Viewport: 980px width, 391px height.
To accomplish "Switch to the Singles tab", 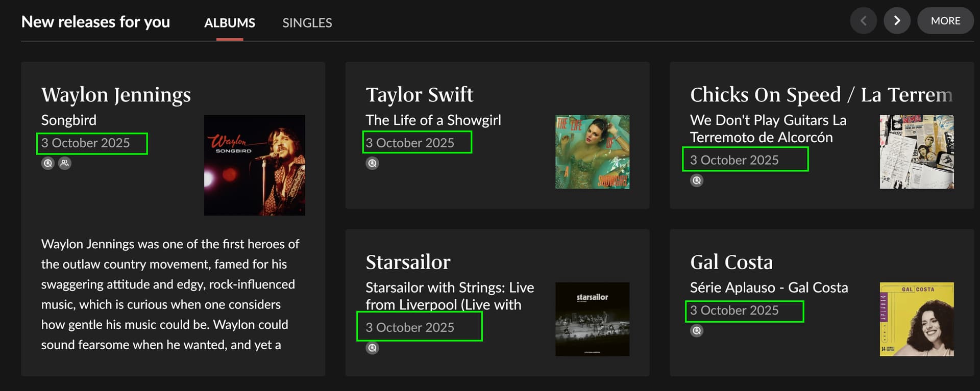I will pos(307,23).
